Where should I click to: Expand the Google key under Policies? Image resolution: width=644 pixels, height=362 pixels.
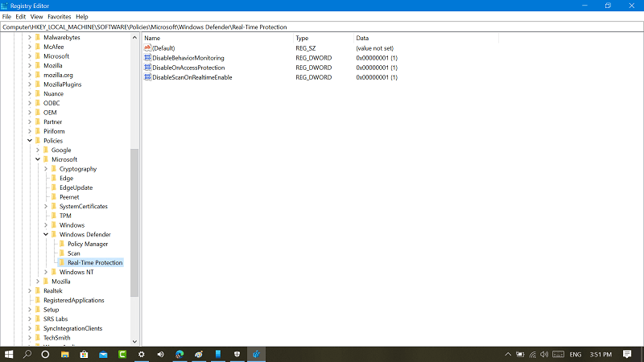pyautogui.click(x=38, y=150)
